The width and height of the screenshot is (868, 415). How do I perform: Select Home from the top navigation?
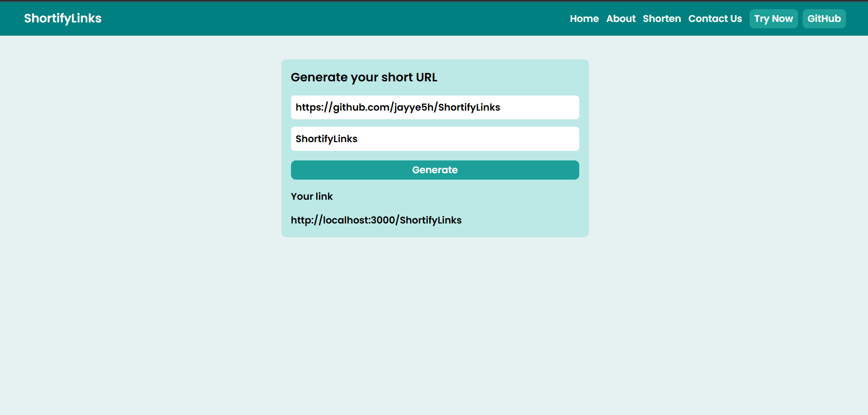coord(584,18)
